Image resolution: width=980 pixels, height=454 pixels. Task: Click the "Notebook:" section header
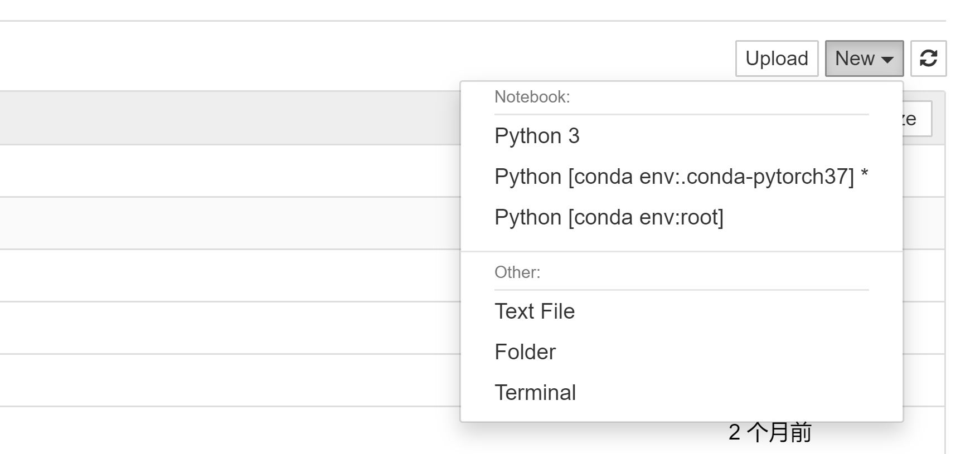[x=532, y=97]
